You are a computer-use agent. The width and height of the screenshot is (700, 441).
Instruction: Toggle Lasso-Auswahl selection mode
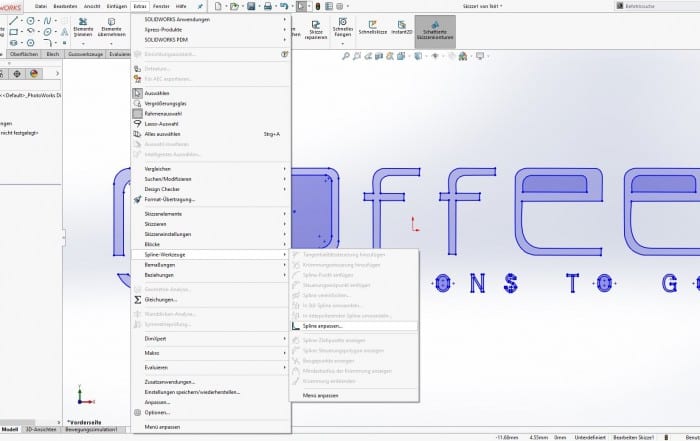tap(211, 124)
